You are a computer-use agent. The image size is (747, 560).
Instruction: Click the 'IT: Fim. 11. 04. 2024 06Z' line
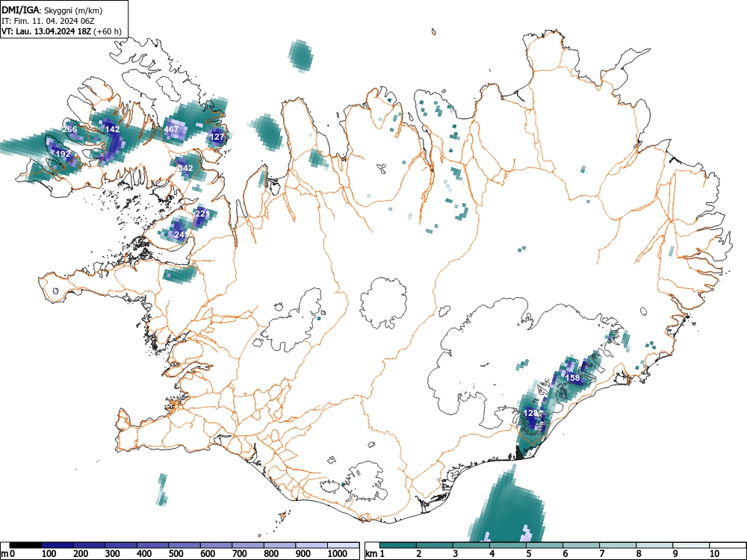(x=48, y=21)
